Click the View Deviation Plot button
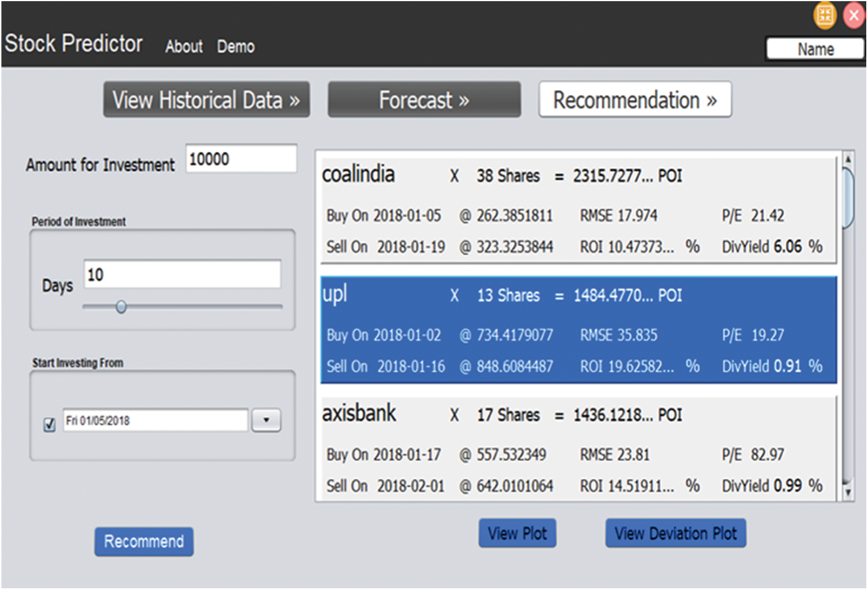Screen dimensions: 868x590 pyautogui.click(x=675, y=533)
